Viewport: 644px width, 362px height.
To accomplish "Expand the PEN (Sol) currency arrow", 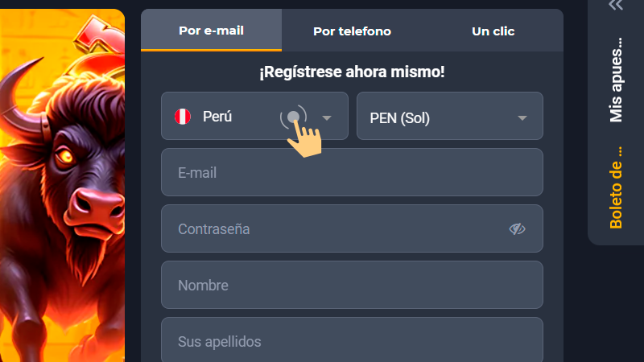I will [522, 118].
